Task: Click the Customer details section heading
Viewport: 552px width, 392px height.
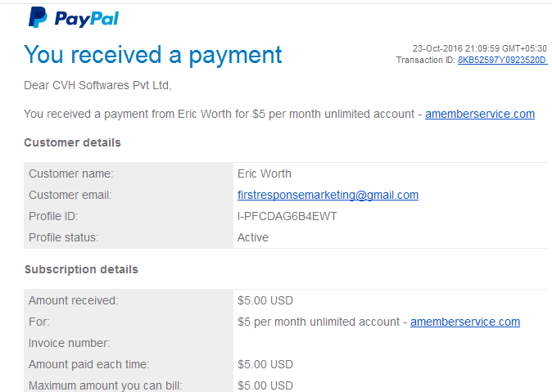Action: pos(72,142)
